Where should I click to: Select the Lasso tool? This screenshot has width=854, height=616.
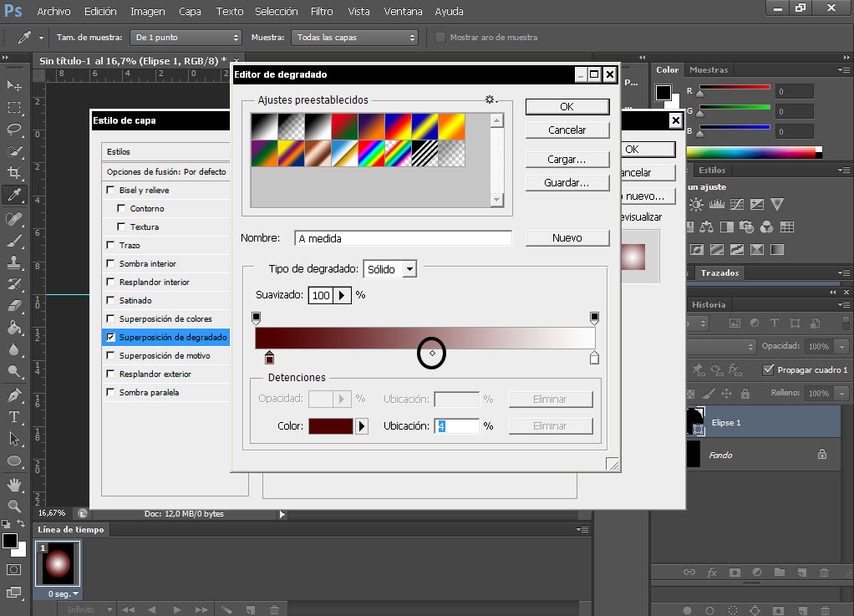tap(14, 130)
